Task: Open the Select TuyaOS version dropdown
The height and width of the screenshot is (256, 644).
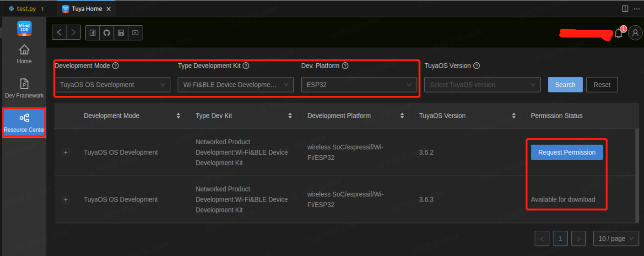Action: (x=482, y=85)
